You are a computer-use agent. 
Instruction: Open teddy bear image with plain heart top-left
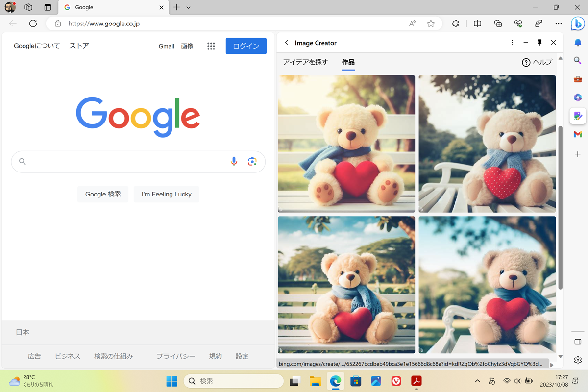pyautogui.click(x=346, y=144)
